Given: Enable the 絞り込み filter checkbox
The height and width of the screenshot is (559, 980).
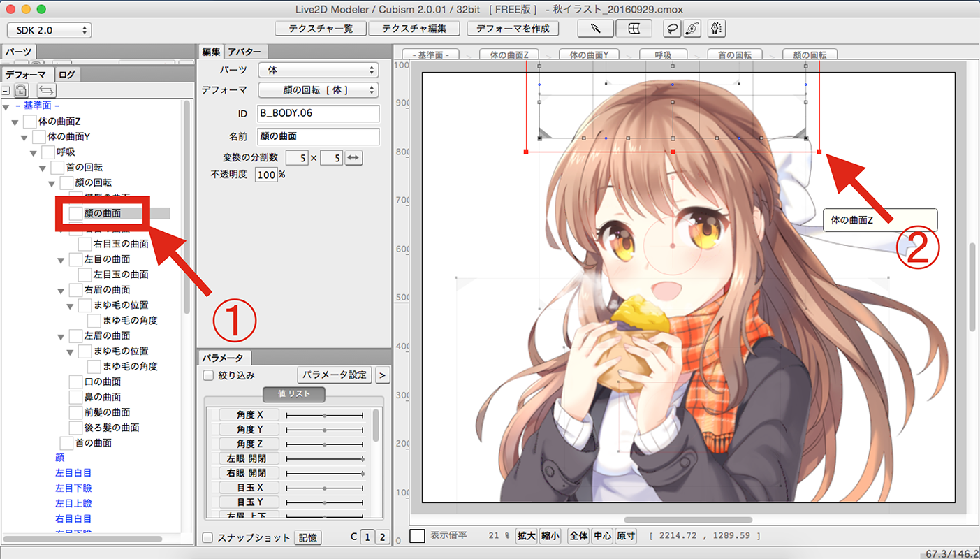Looking at the screenshot, I should click(x=208, y=375).
